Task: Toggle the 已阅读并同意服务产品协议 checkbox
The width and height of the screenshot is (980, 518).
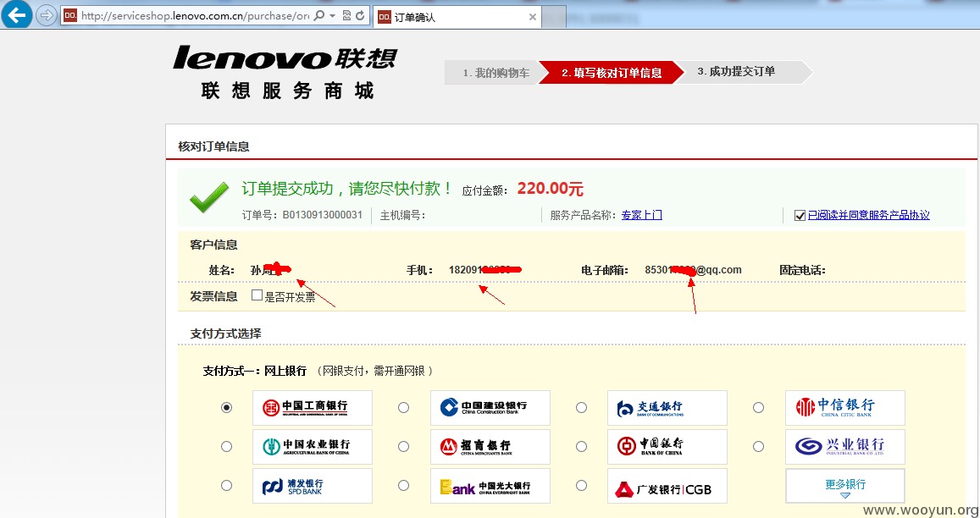Action: [x=800, y=216]
